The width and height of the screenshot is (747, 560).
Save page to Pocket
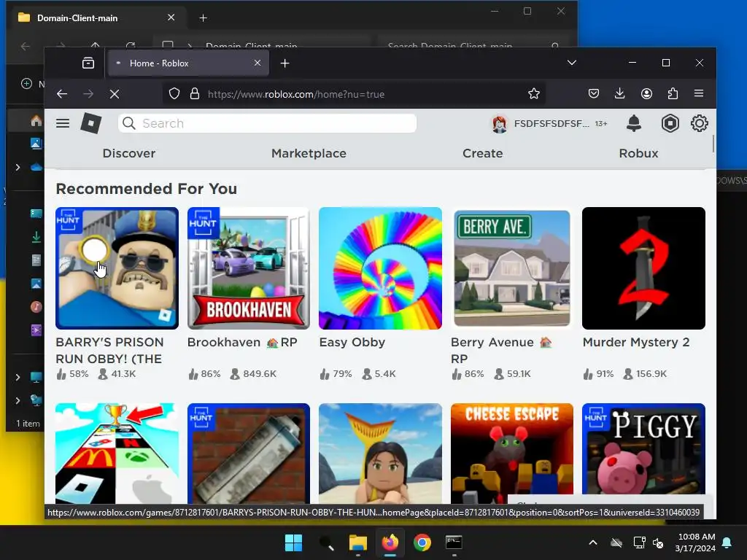594,94
